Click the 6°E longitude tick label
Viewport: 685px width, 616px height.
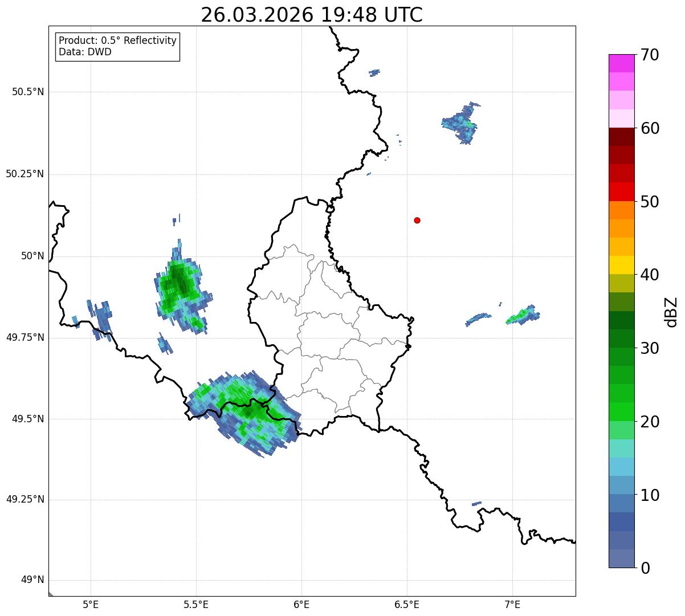click(x=301, y=604)
